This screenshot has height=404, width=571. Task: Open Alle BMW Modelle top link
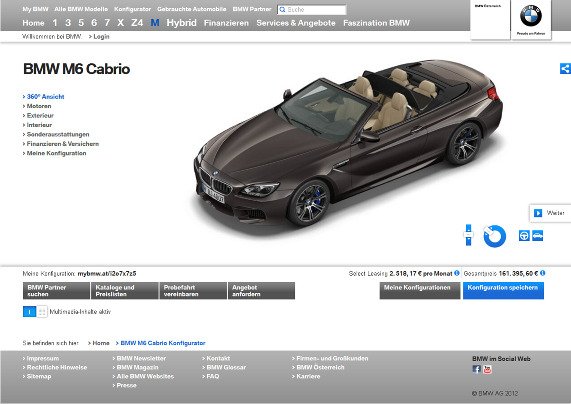click(81, 9)
